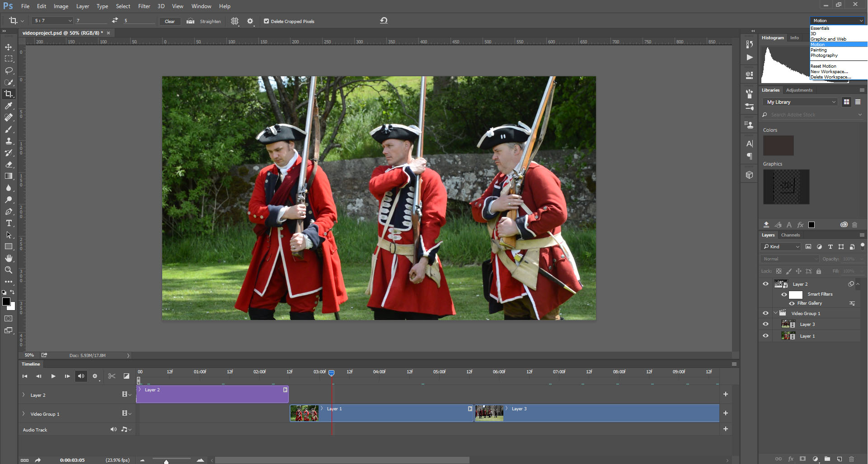Play the timeline video
This screenshot has width=868, height=464.
(53, 376)
